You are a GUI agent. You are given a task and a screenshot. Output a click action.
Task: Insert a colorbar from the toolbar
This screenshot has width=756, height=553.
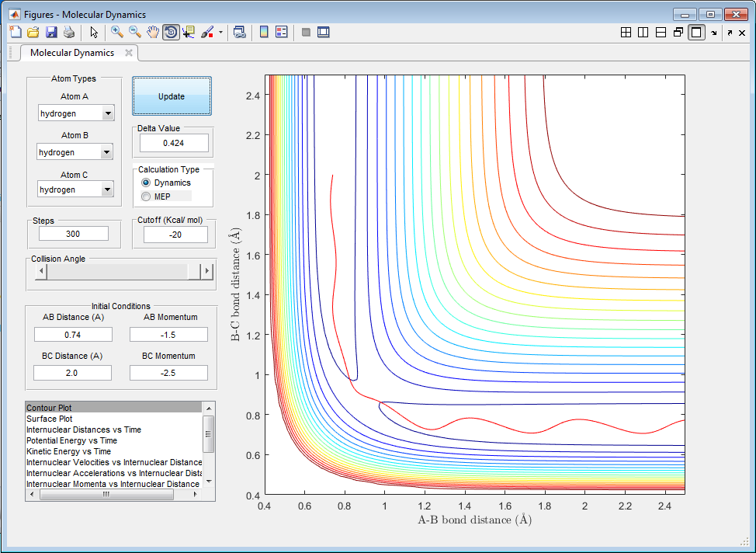[264, 32]
